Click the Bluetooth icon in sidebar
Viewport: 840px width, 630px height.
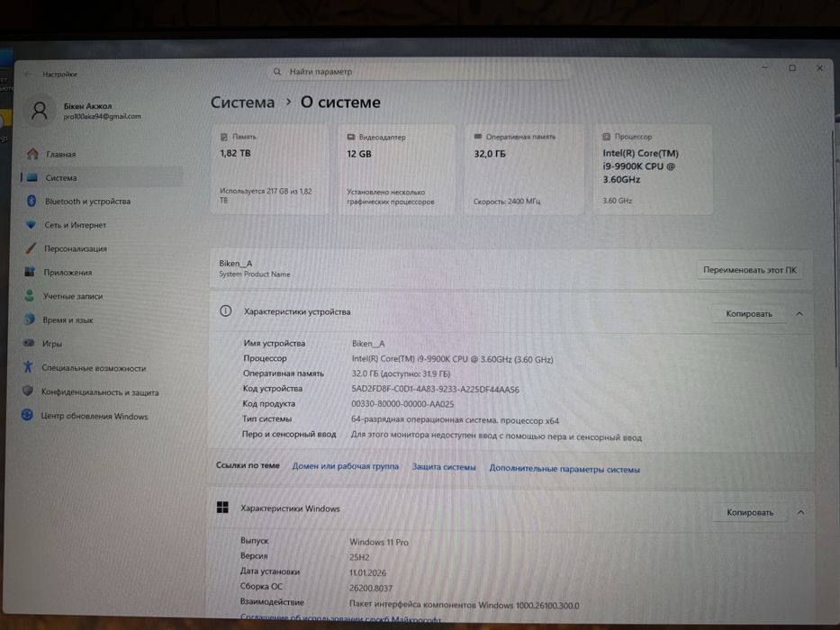32,201
